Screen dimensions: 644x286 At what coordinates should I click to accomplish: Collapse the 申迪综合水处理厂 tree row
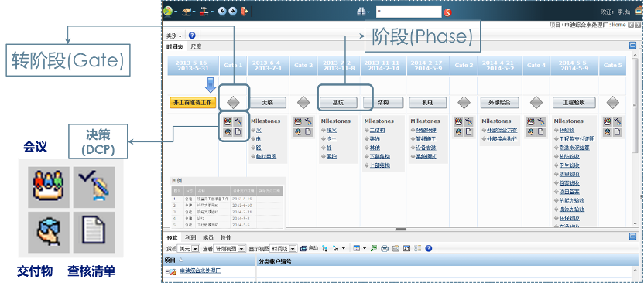pos(167,271)
